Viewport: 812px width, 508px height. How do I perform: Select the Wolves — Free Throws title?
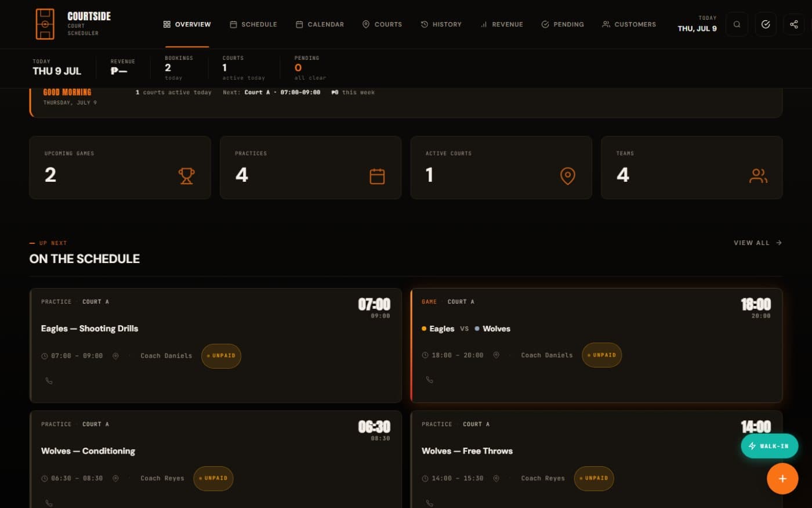pyautogui.click(x=467, y=451)
